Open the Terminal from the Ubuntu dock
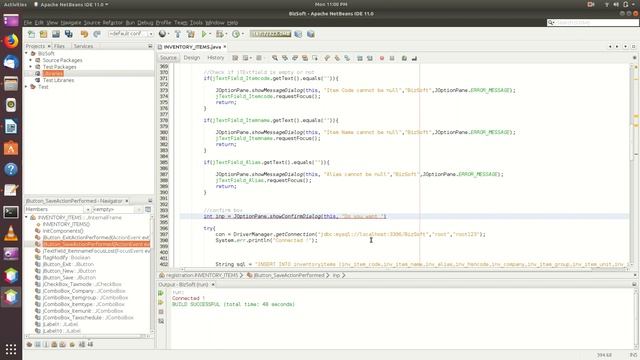The height and width of the screenshot is (360, 640). click(11, 212)
